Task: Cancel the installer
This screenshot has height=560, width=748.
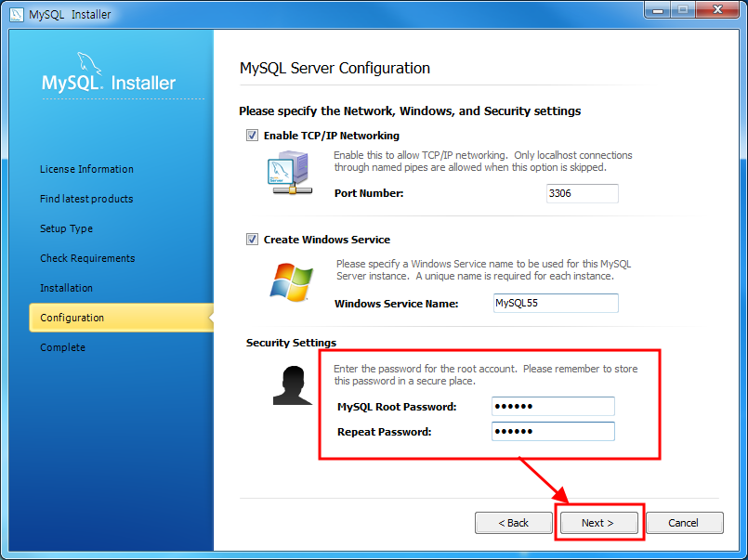Action: tap(685, 523)
